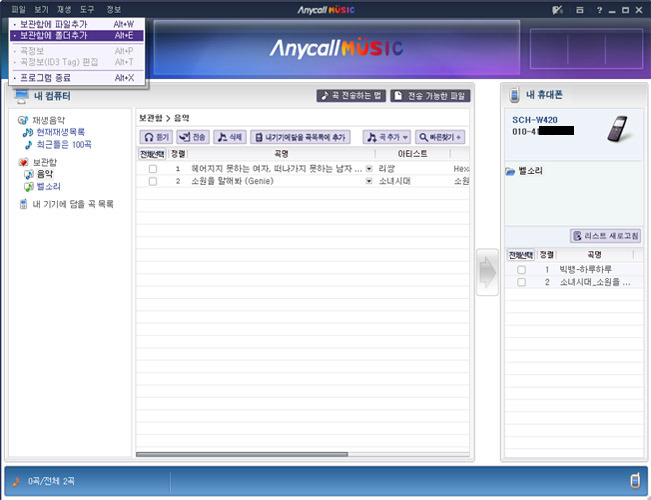Open the 파일 menu
Image resolution: width=651 pixels, height=500 pixels.
[x=18, y=9]
